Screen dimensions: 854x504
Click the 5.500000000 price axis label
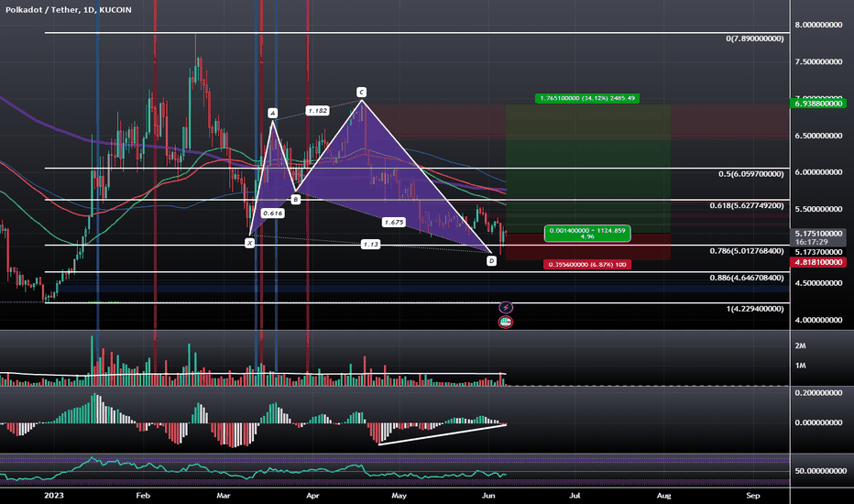[818, 209]
